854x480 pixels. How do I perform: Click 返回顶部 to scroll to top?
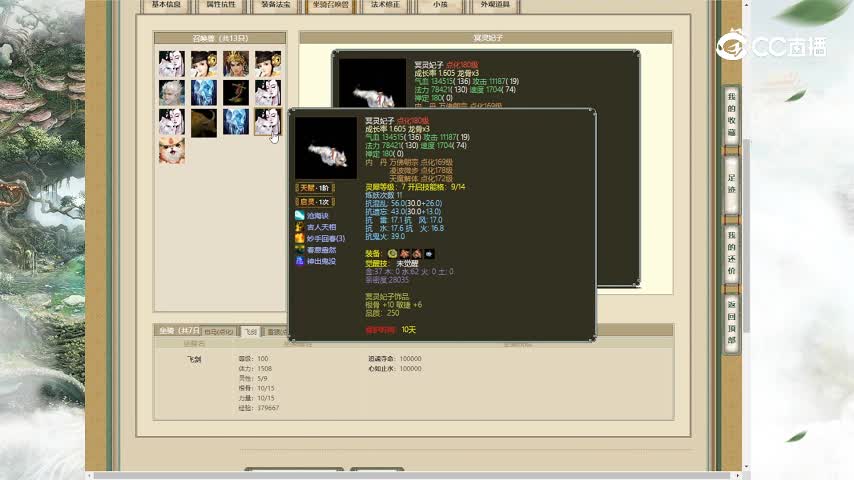732,322
